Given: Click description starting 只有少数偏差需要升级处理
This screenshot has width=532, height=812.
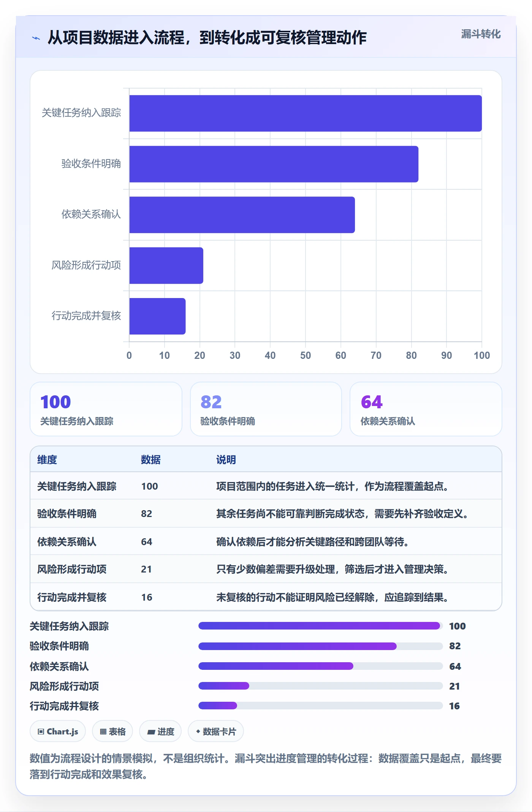Looking at the screenshot, I should coord(332,569).
